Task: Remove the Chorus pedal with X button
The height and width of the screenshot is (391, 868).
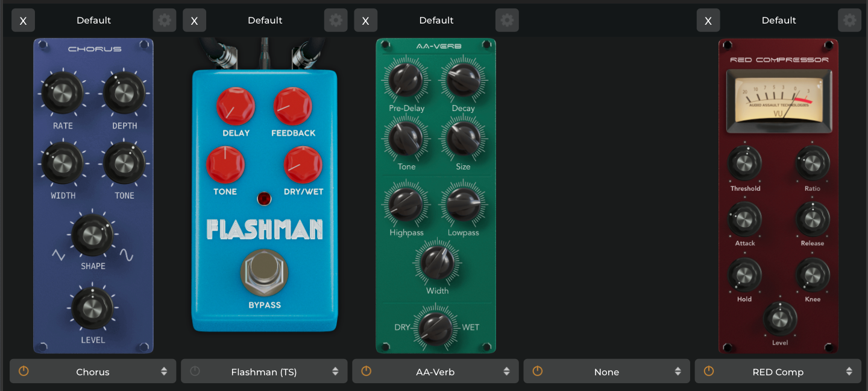Action: [x=23, y=21]
